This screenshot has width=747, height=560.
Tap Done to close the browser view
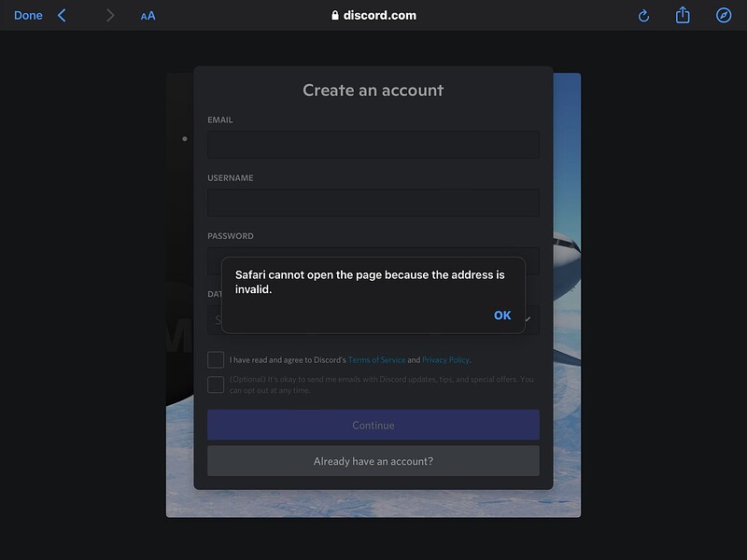pyautogui.click(x=28, y=15)
